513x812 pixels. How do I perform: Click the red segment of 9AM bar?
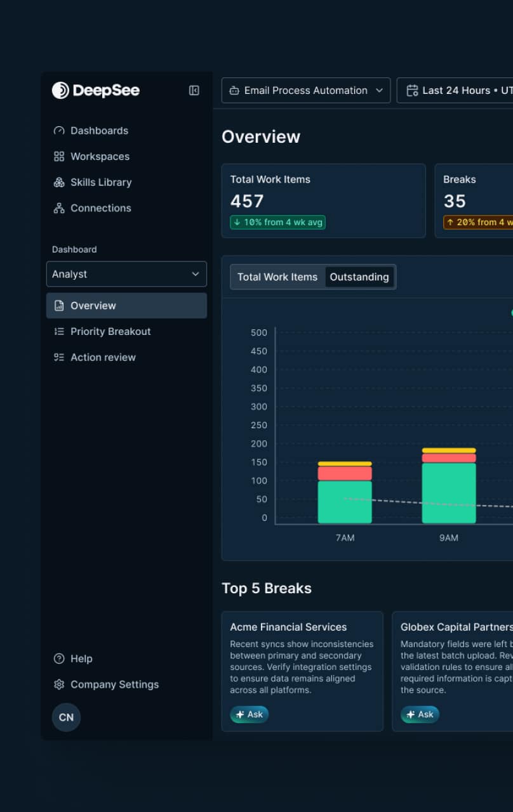click(x=449, y=458)
